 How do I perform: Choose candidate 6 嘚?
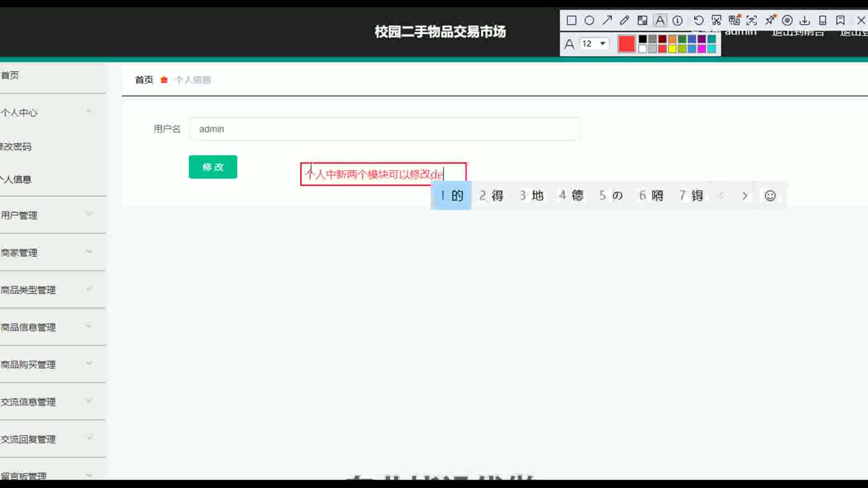(x=651, y=196)
